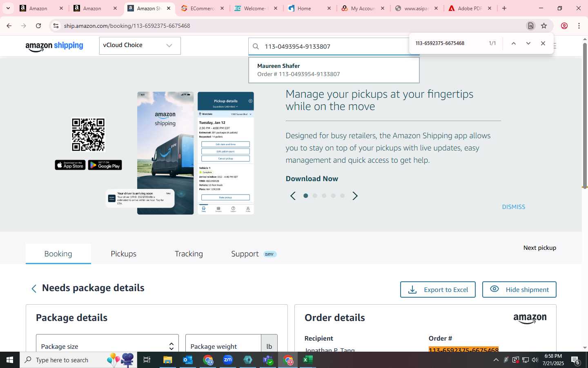Select the third carousel dot
The height and width of the screenshot is (368, 588).
(x=324, y=196)
